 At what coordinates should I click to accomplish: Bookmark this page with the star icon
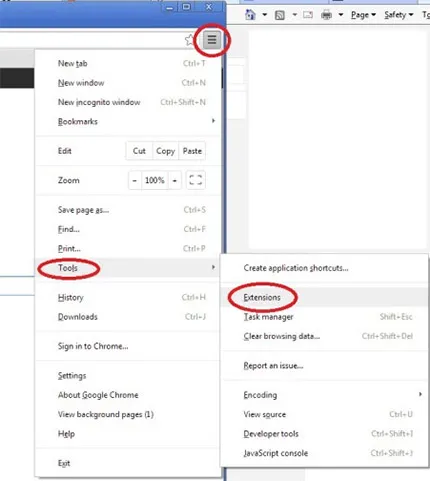point(190,40)
